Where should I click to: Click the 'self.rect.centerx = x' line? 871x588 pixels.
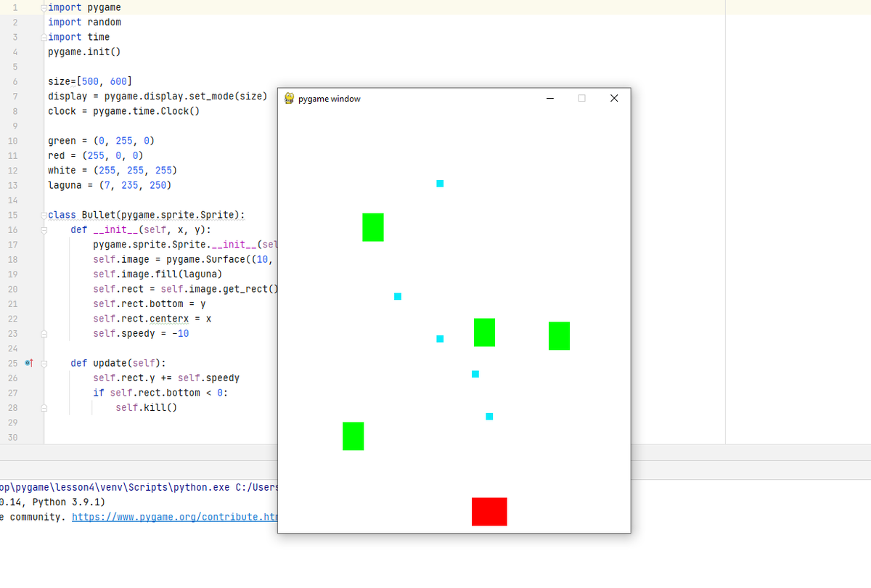point(152,319)
